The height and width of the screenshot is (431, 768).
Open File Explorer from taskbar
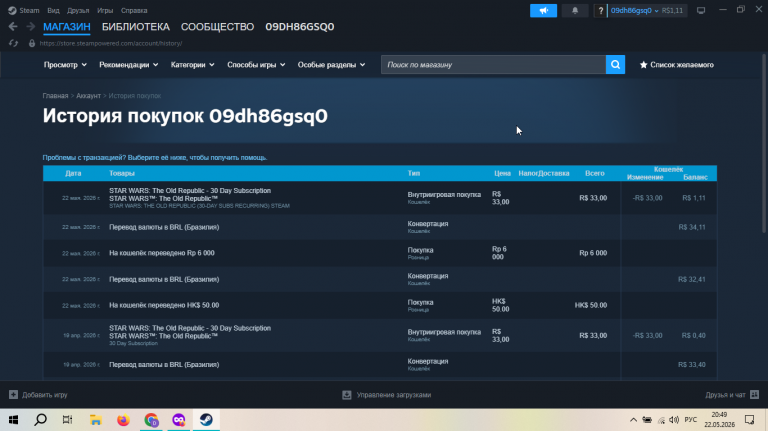[x=96, y=420]
